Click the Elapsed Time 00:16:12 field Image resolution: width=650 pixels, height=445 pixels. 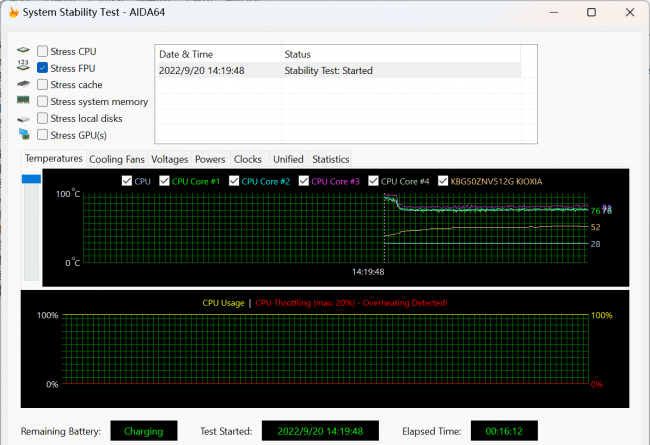point(504,431)
